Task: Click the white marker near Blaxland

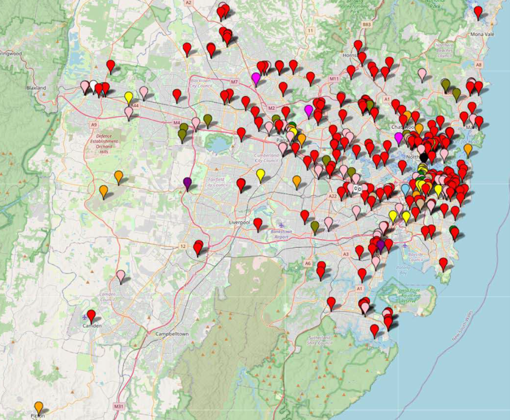Action: coord(93,86)
